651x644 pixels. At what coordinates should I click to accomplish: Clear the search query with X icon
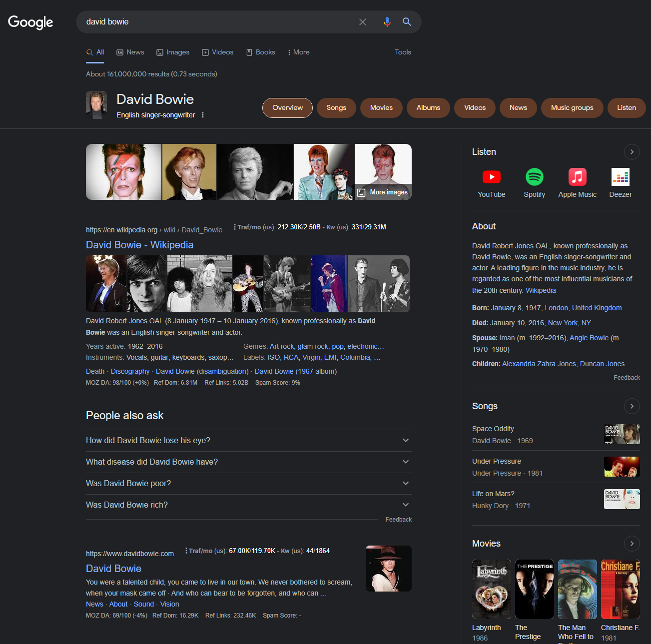click(363, 22)
